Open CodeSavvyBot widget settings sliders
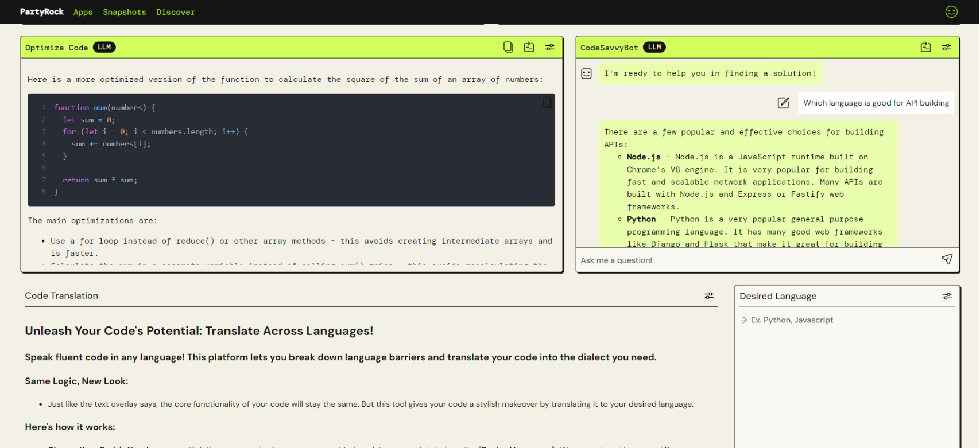 coord(946,47)
